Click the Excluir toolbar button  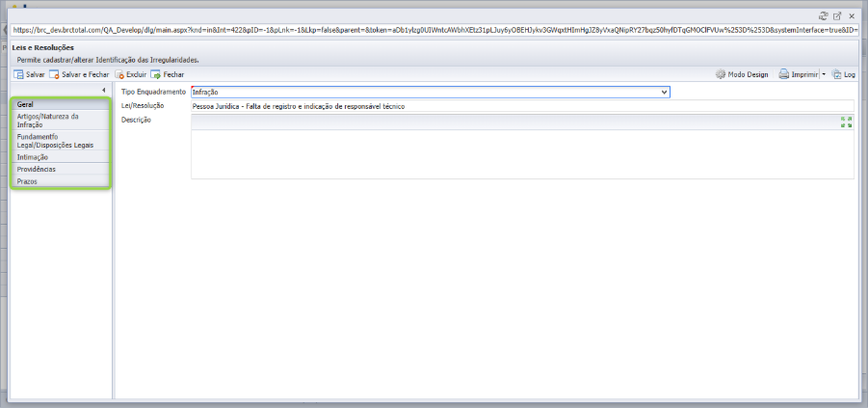click(x=131, y=74)
